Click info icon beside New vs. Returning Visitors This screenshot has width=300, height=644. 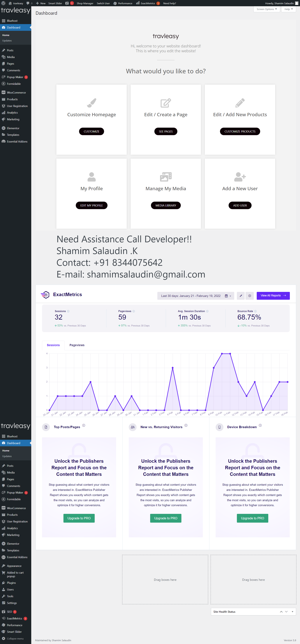point(186,425)
